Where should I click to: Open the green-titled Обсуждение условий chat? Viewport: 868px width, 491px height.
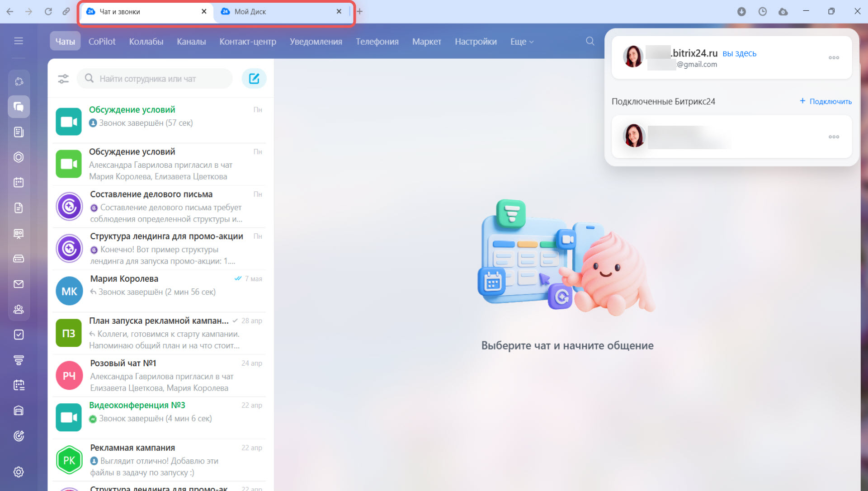coord(159,121)
